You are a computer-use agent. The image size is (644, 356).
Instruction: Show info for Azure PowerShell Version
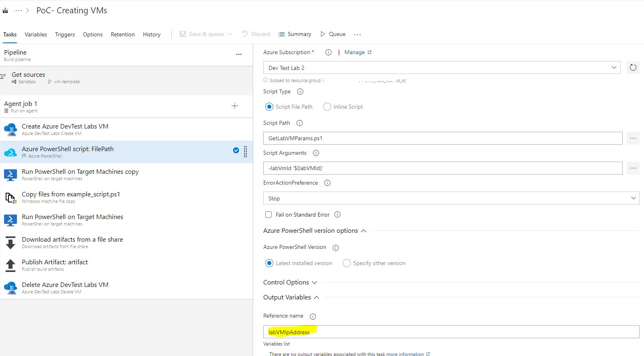click(336, 247)
